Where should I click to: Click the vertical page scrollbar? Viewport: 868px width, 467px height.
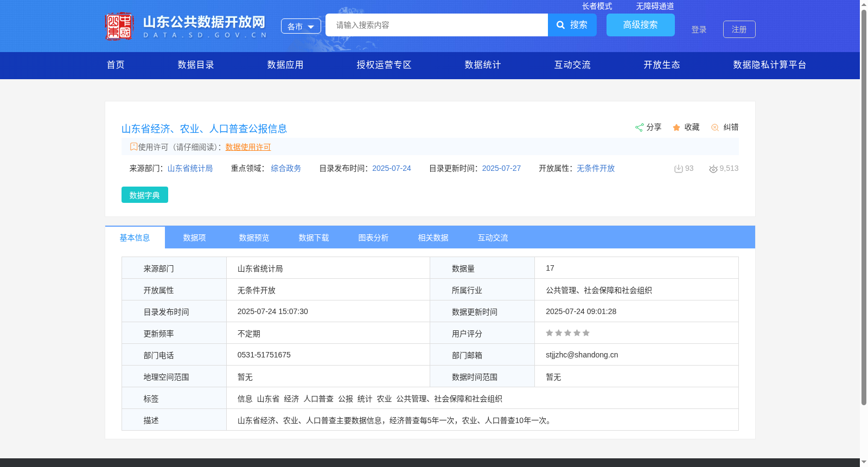pos(864,208)
